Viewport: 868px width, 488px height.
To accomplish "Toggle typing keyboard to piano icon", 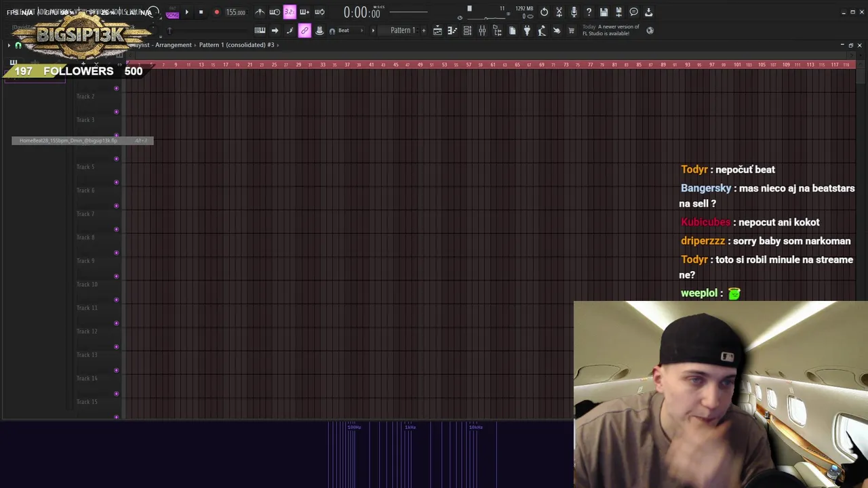I will [260, 30].
